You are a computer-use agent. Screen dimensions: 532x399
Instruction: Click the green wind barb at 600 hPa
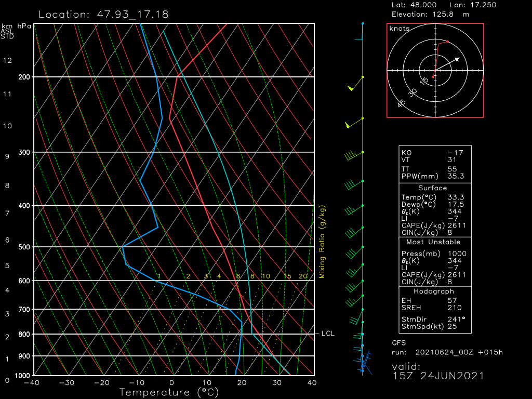click(x=354, y=285)
